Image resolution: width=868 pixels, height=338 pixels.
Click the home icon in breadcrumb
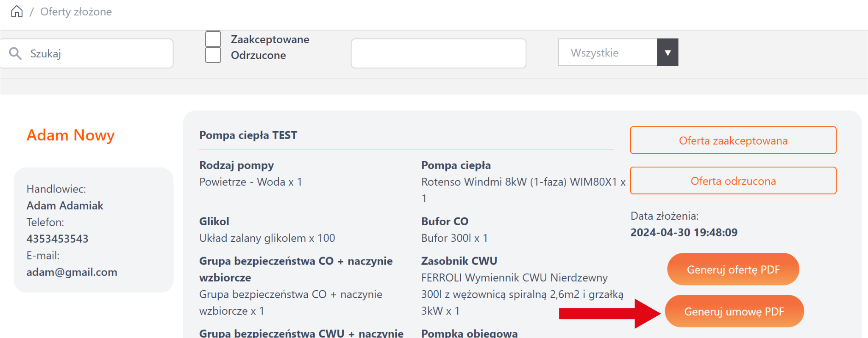(17, 11)
